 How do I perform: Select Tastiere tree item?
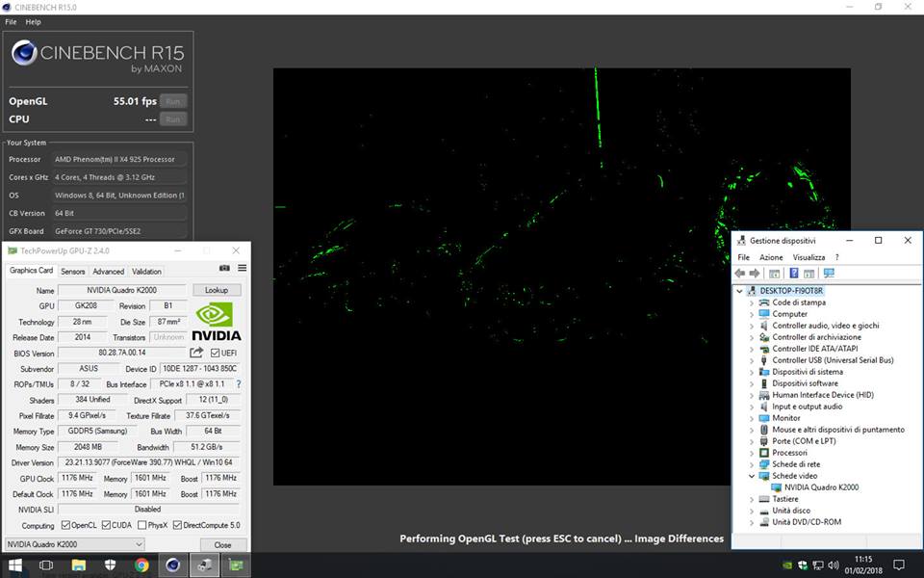[785, 499]
